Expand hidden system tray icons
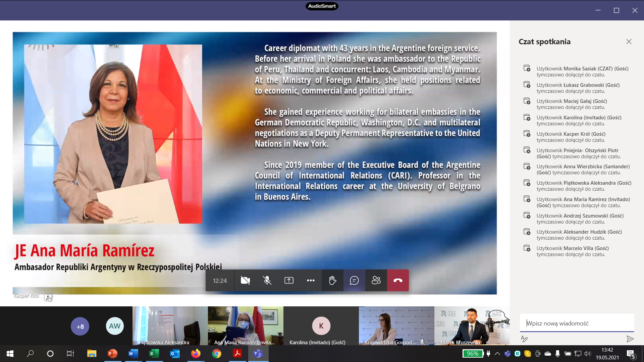644x362 pixels. point(497,354)
